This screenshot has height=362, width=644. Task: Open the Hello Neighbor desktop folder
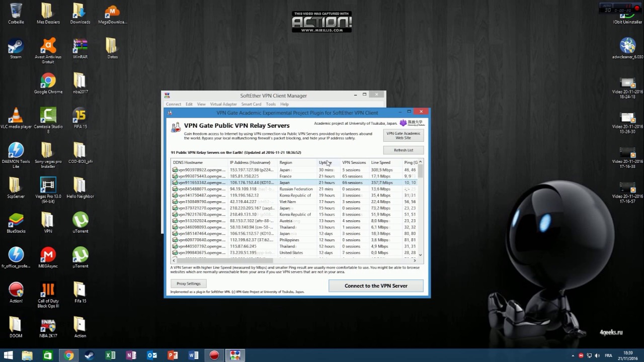[x=80, y=188]
